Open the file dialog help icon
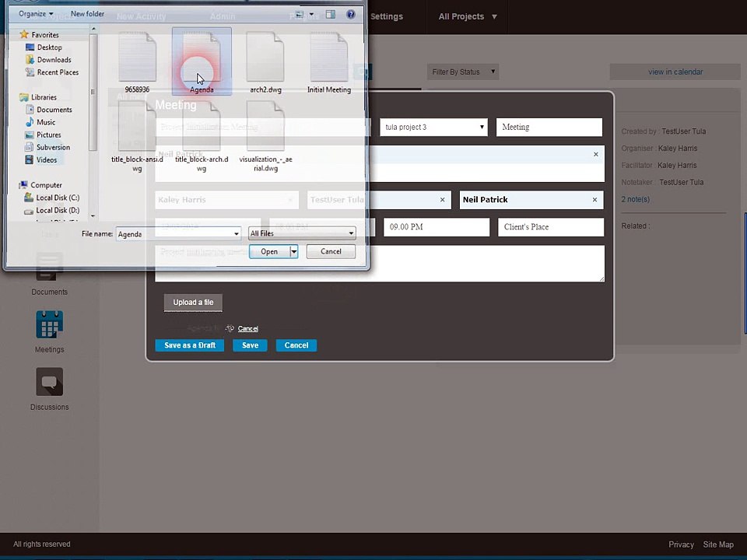This screenshot has width=747, height=560. pos(351,14)
